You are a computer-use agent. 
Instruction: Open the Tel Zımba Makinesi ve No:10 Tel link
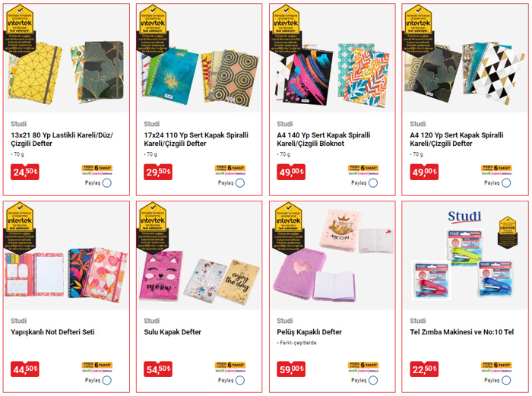click(461, 332)
